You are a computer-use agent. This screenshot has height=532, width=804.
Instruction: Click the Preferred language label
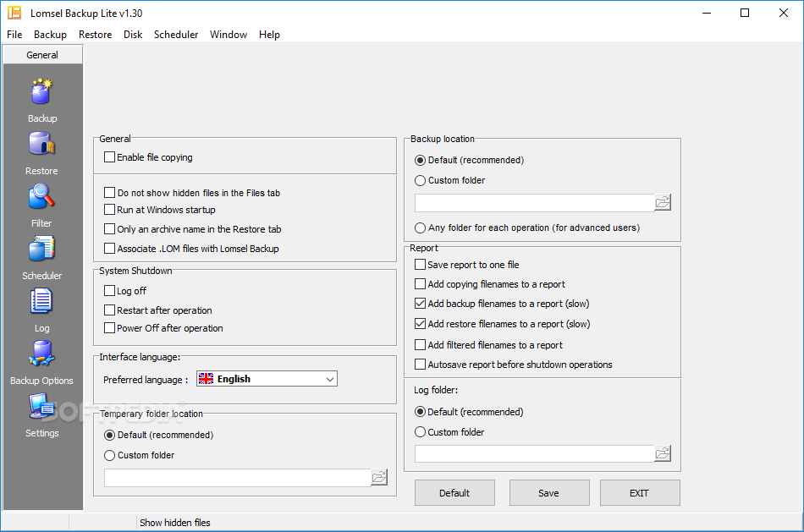[x=146, y=380]
